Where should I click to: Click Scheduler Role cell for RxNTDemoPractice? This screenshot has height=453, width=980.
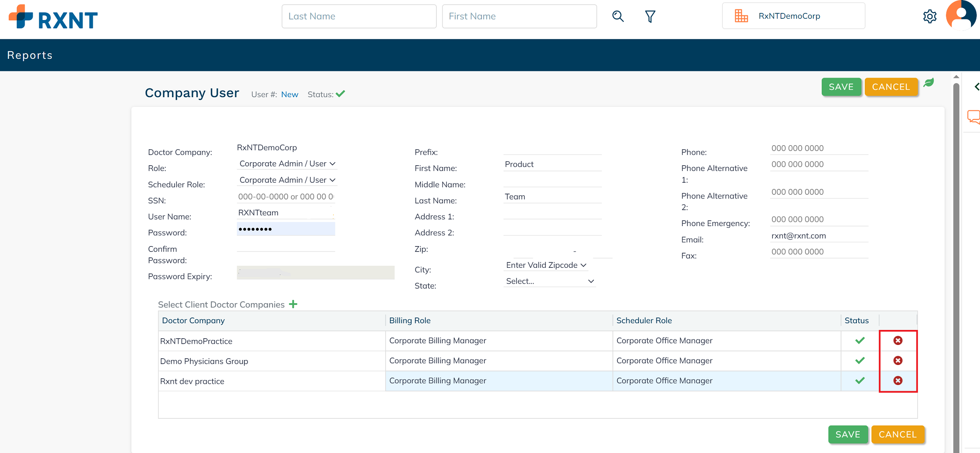pos(727,341)
